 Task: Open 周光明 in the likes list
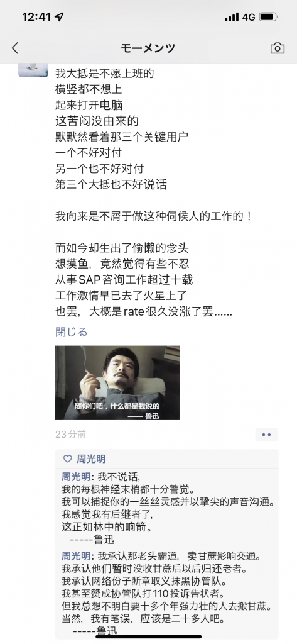(x=91, y=458)
